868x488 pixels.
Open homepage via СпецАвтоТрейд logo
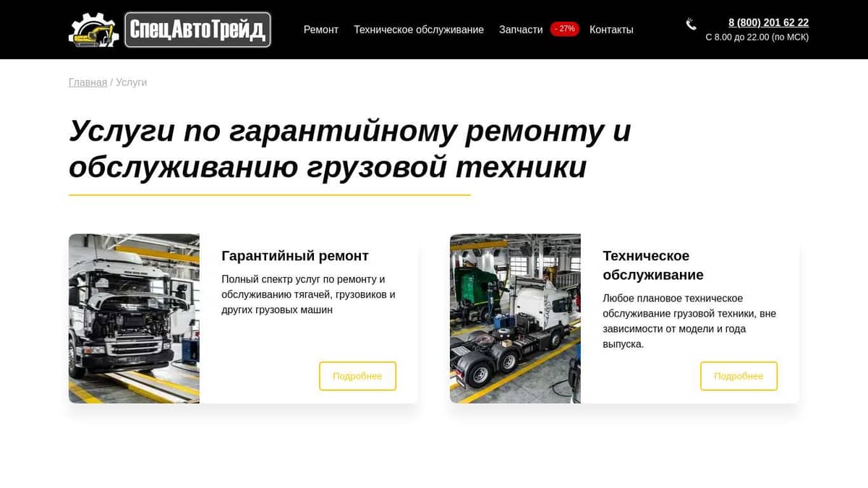point(197,29)
